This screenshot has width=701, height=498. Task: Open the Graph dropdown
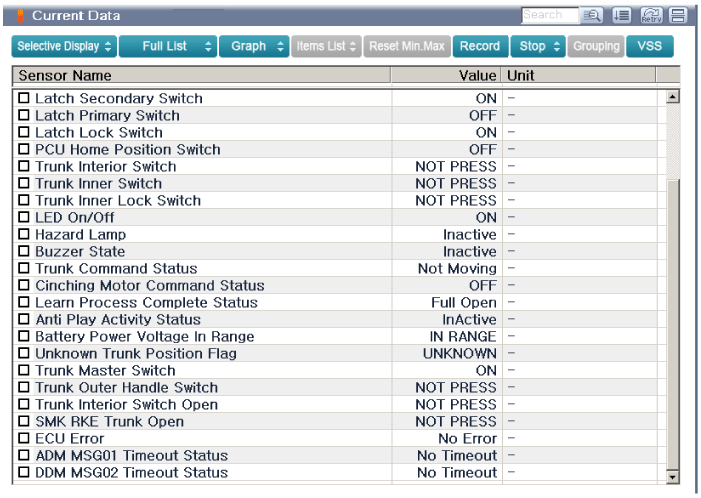(256, 47)
